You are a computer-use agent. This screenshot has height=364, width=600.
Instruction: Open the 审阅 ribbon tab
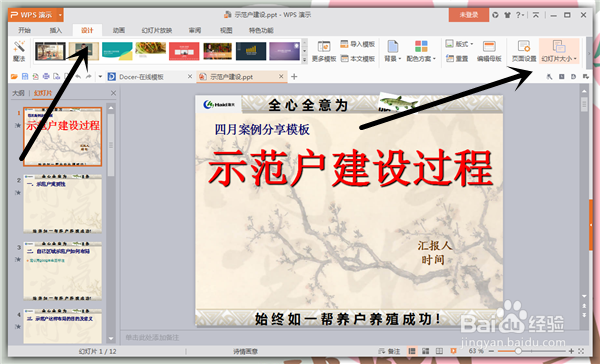pos(195,30)
